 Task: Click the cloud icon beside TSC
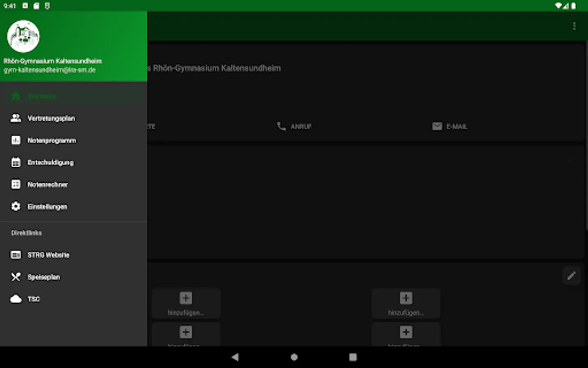[16, 299]
